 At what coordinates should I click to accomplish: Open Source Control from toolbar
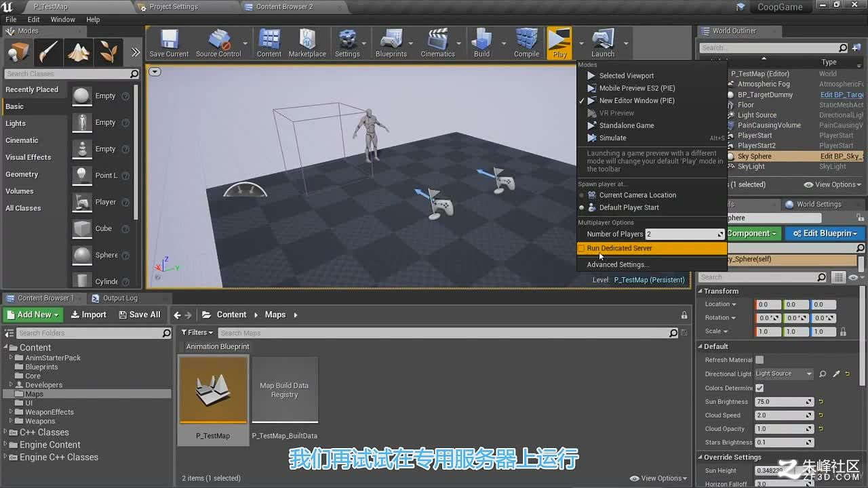pyautogui.click(x=218, y=43)
